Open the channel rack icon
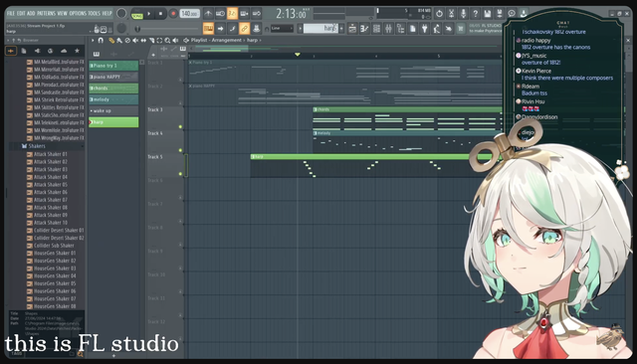This screenshot has height=364, width=637. pyautogui.click(x=376, y=29)
